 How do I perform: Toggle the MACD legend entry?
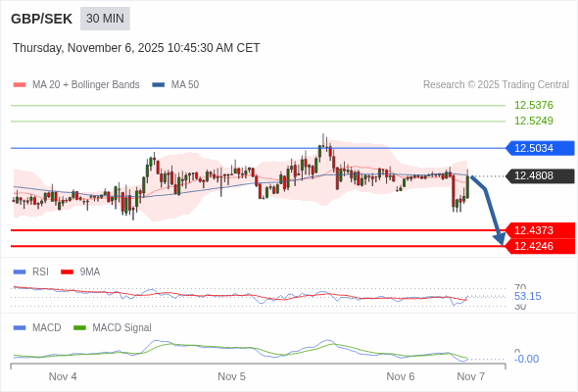point(37,327)
